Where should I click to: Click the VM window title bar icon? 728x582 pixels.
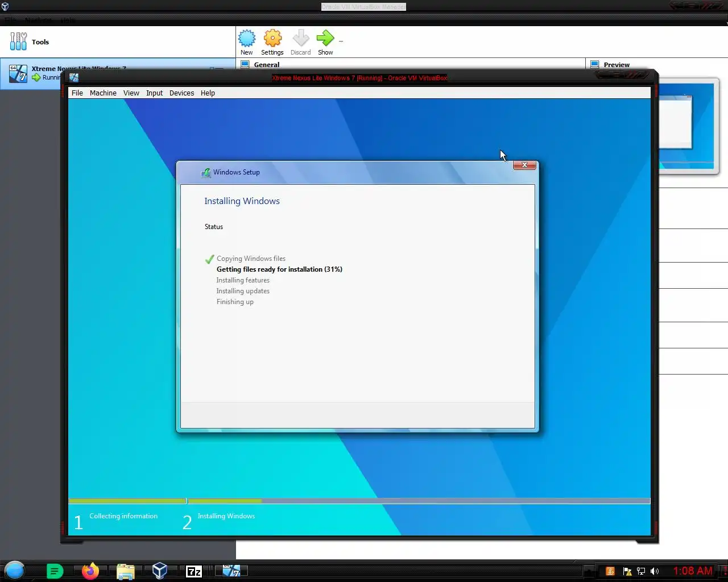(74, 78)
